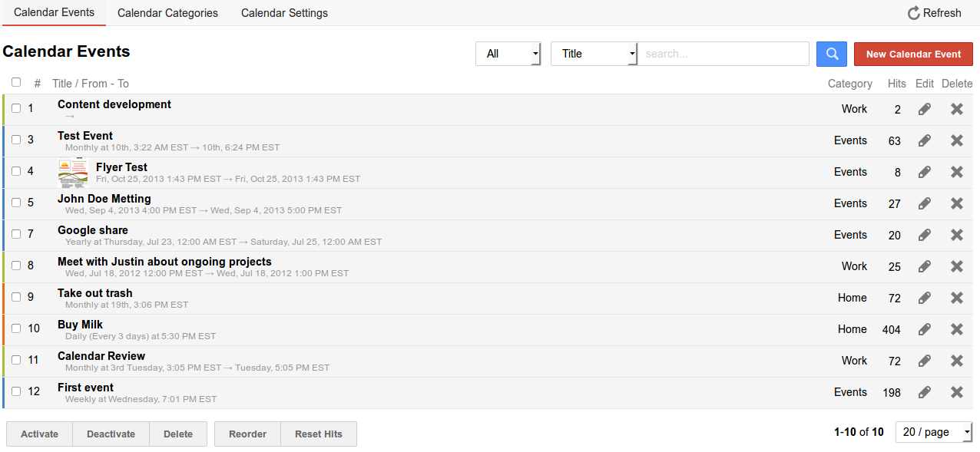The image size is (980, 452).
Task: Edit the Take out trash event
Action: coord(925,298)
